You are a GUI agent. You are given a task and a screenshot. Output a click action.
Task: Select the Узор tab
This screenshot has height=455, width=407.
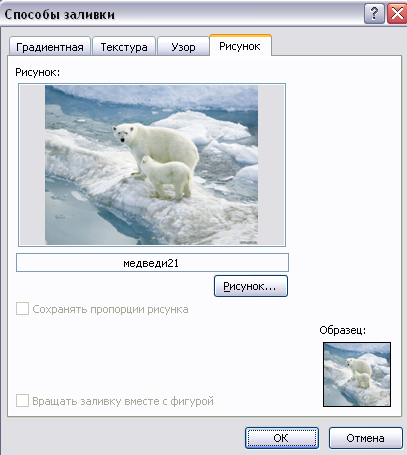point(183,46)
